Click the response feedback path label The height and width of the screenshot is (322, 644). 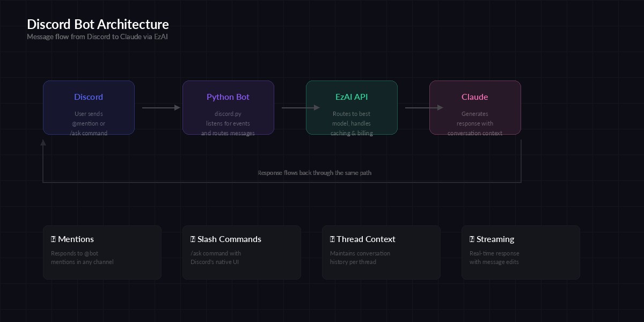(315, 173)
